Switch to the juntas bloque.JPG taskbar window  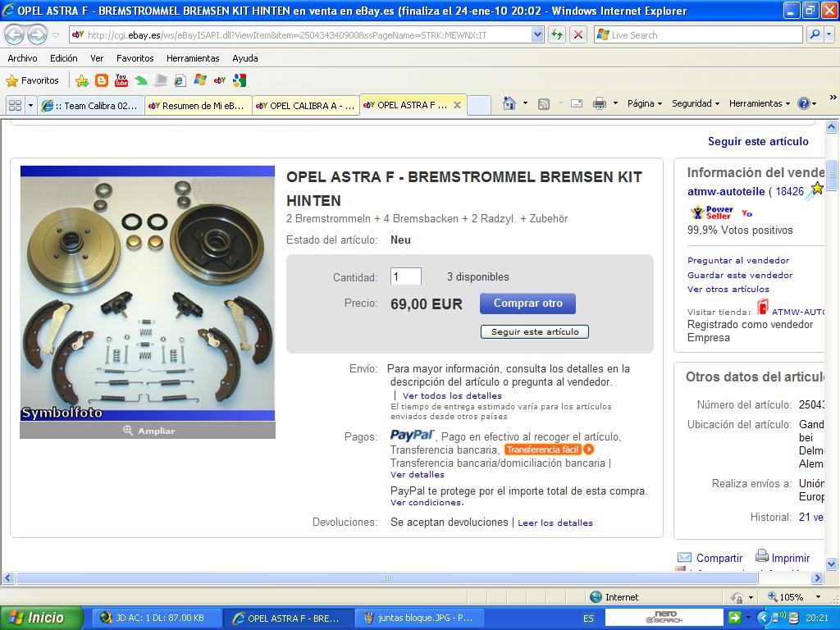click(x=419, y=619)
